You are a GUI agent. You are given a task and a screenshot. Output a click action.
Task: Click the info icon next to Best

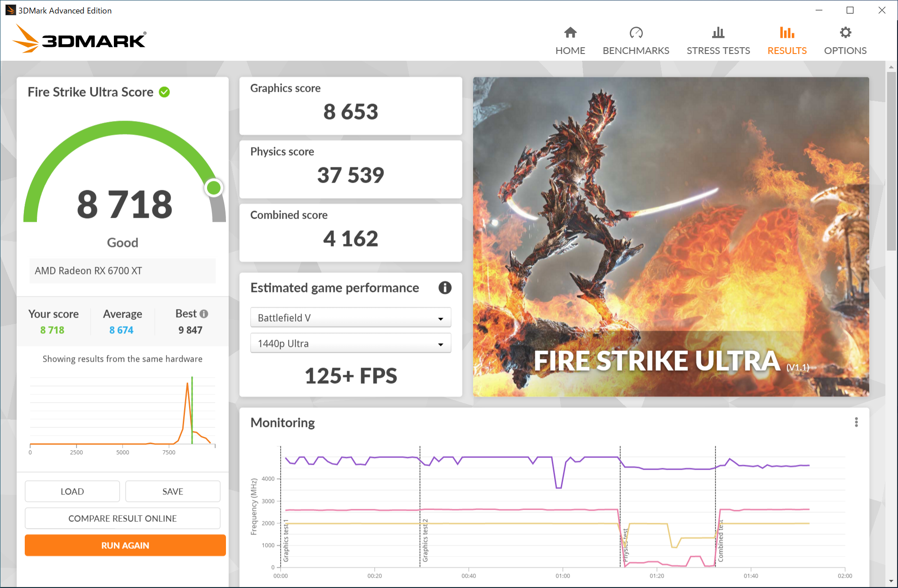click(204, 314)
